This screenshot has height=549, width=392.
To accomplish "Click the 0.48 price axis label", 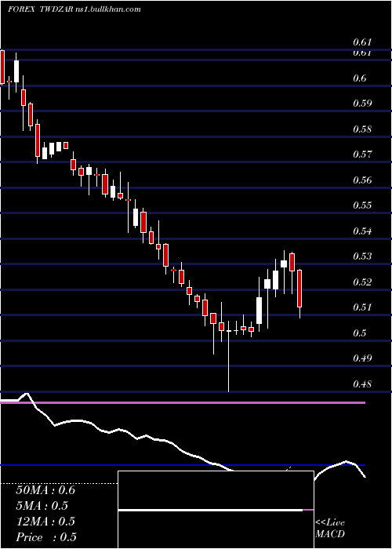I will coord(362,384).
